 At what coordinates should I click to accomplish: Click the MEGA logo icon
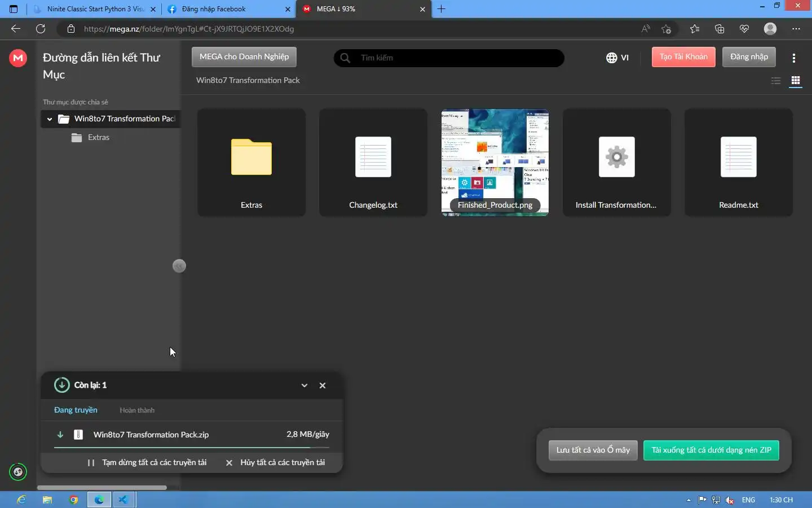coord(18,58)
